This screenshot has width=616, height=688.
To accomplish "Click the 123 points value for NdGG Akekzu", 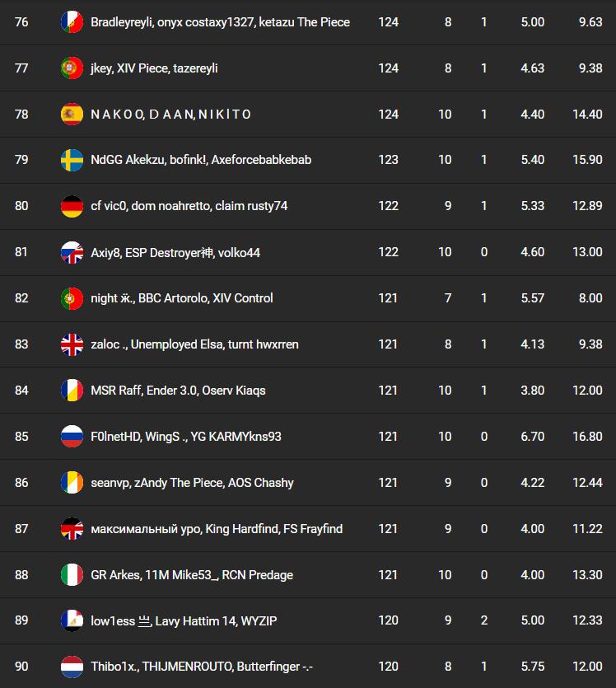I will (x=388, y=161).
